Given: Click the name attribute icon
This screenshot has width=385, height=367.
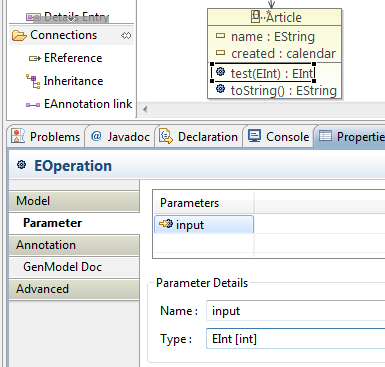Looking at the screenshot, I should (x=220, y=35).
